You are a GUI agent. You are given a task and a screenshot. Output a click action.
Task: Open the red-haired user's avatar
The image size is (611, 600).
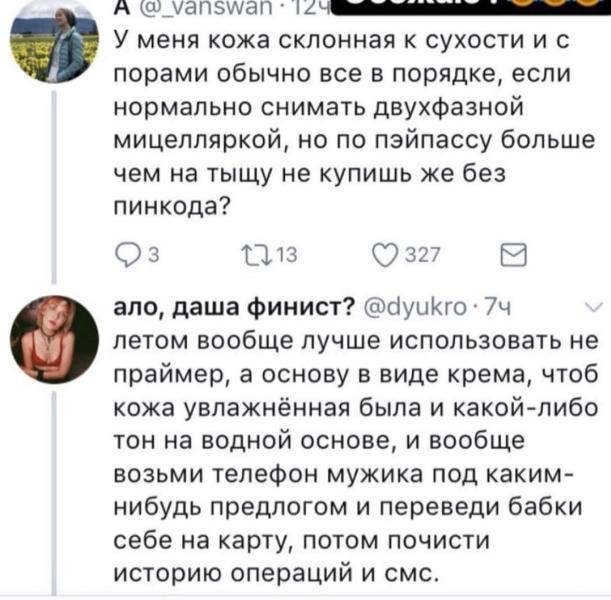(54, 339)
